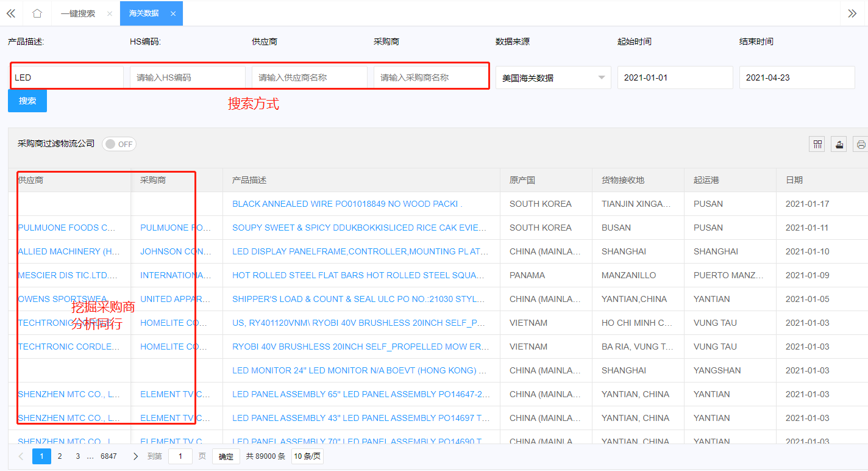This screenshot has height=471, width=868.
Task: Toggle the 采购商过滤物流公司 OFF switch
Action: pyautogui.click(x=119, y=144)
